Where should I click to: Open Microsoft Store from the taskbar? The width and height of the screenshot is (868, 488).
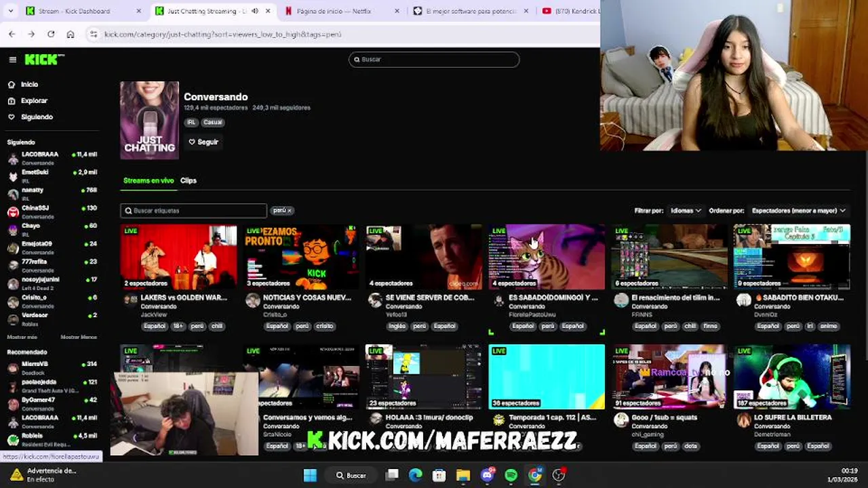439,475
